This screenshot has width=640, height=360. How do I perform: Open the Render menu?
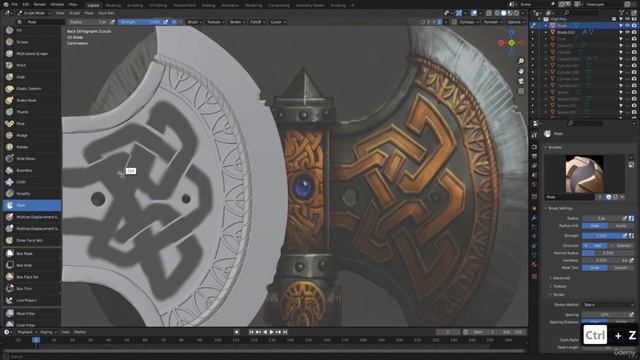pos(40,4)
